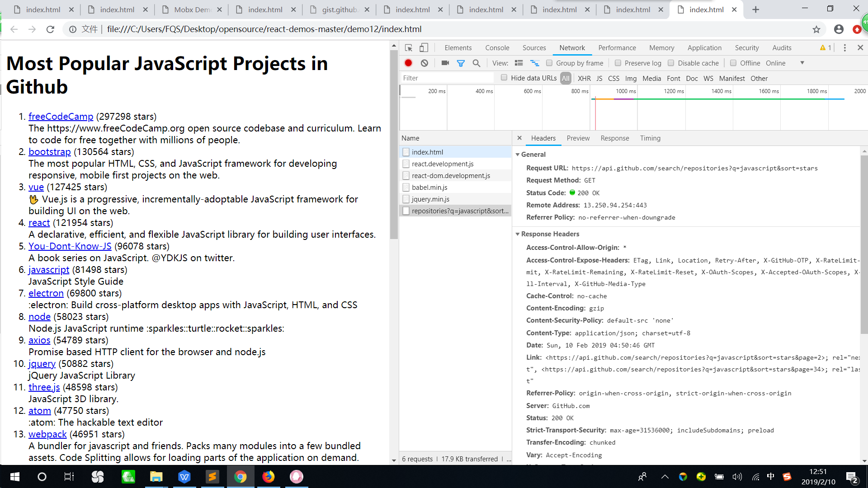Open the Application panel tab

(x=704, y=48)
